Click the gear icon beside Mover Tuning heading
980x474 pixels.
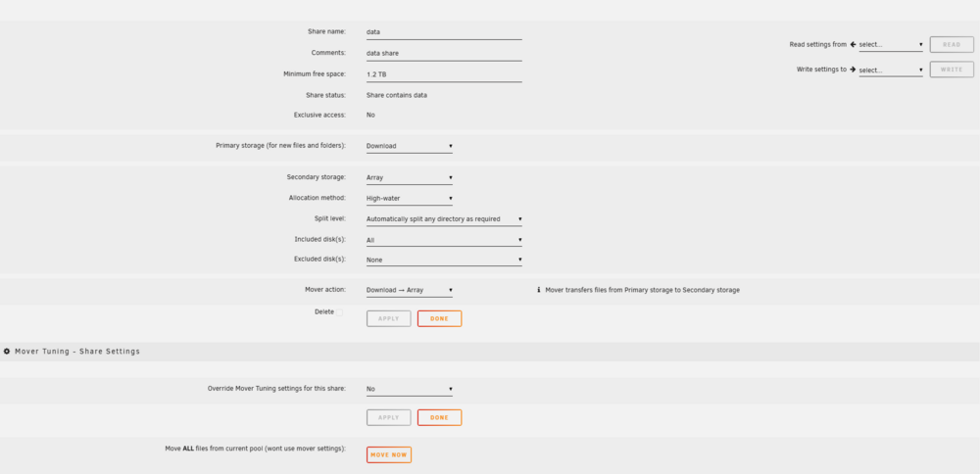(7, 352)
